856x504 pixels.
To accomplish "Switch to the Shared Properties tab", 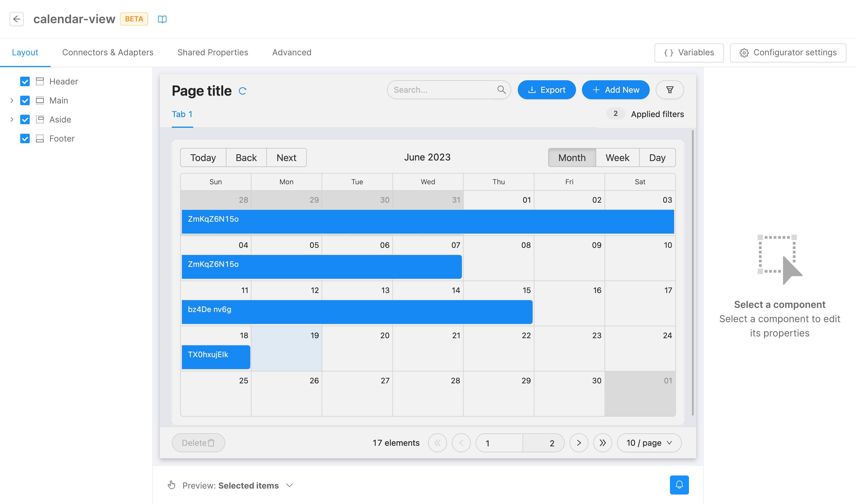I will coord(213,52).
